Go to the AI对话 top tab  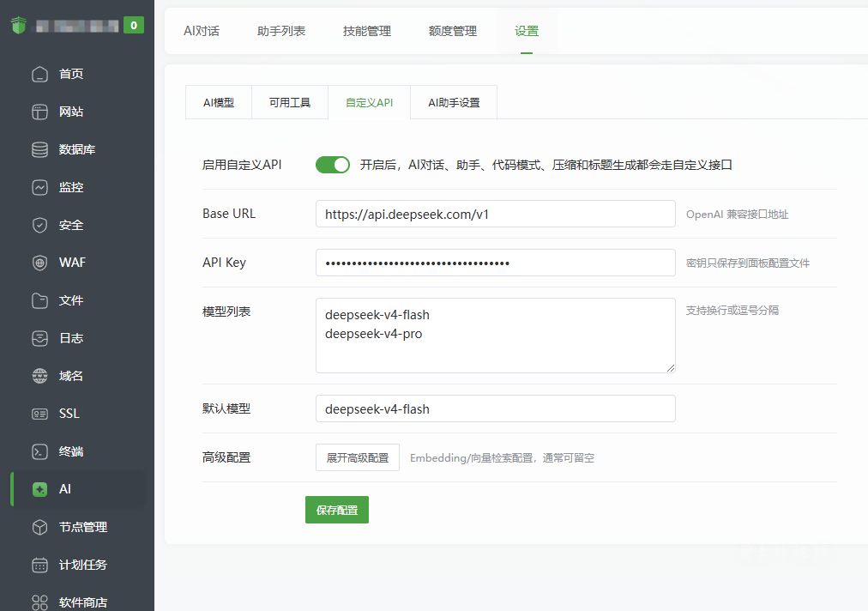(202, 31)
